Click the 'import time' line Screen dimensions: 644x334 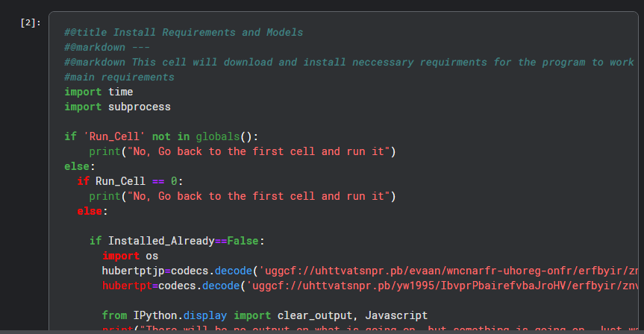(x=99, y=92)
